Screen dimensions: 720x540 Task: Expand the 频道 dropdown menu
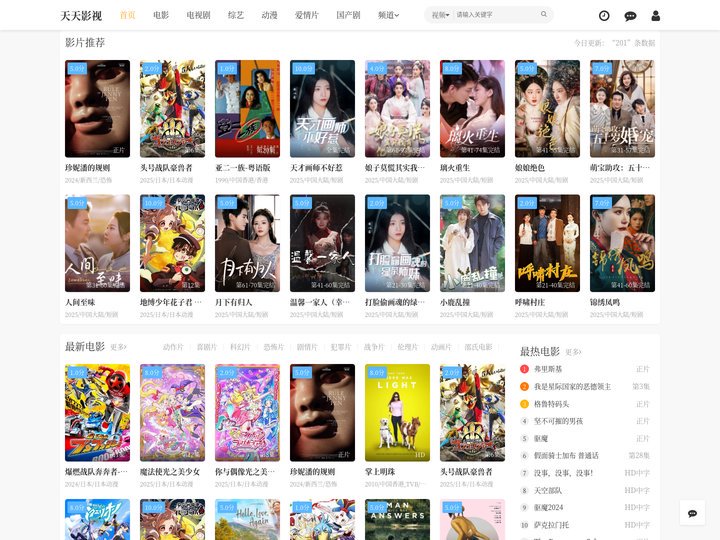click(388, 15)
